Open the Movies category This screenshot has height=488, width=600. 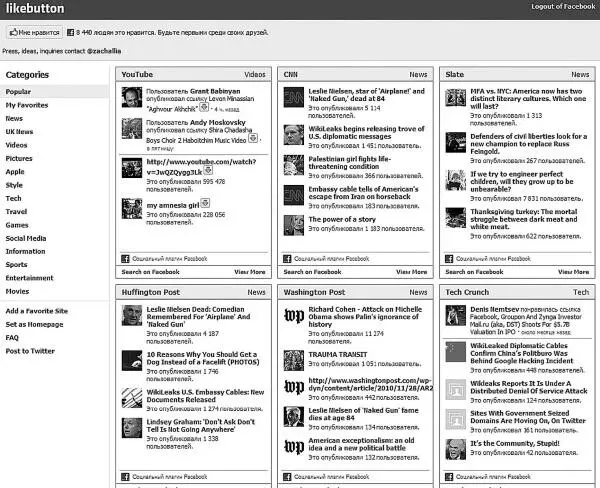17,291
